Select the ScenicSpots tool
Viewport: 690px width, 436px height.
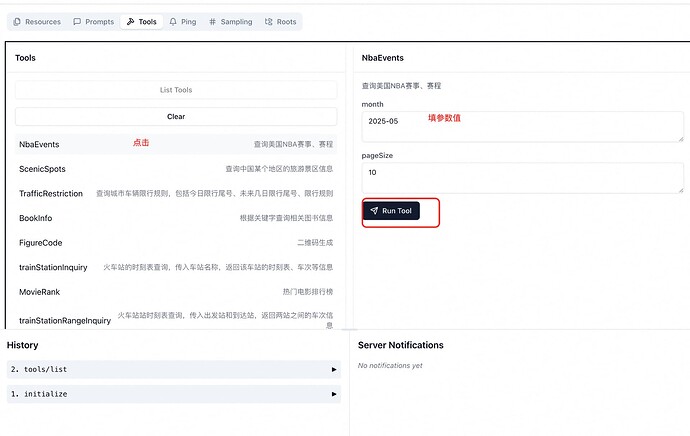176,169
